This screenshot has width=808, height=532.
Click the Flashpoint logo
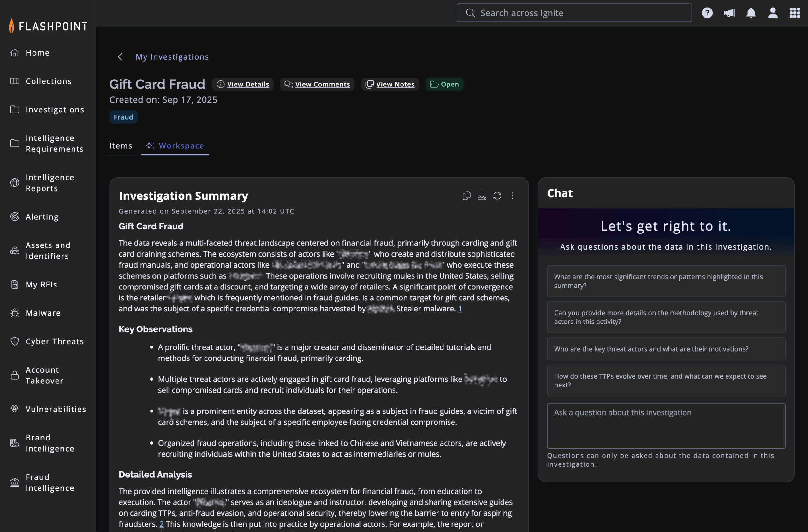tap(48, 26)
